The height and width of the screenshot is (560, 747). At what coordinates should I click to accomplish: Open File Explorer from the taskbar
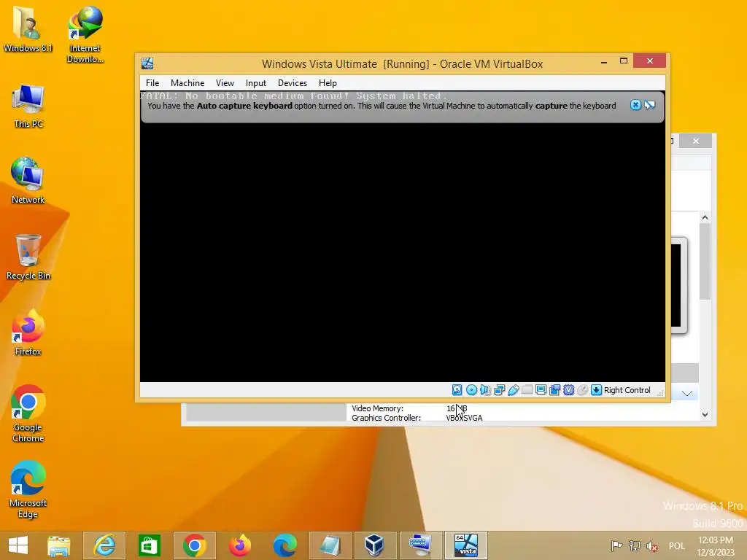point(58,545)
